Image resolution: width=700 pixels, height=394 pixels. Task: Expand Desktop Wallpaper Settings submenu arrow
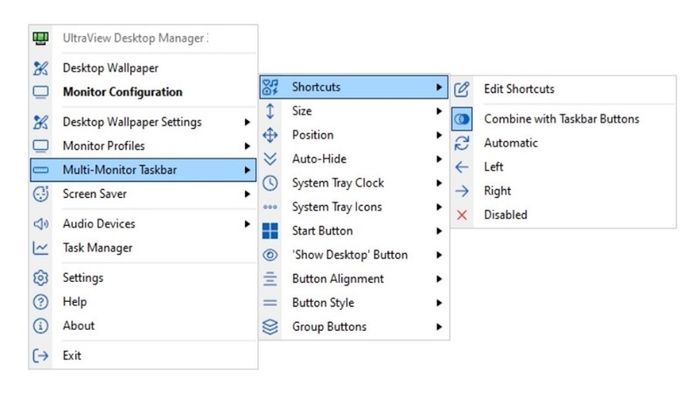[x=247, y=122]
